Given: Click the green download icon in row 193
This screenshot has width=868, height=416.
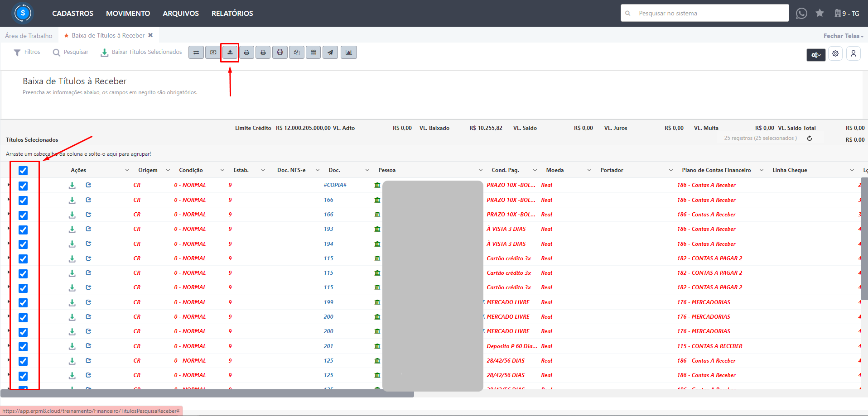Looking at the screenshot, I should (72, 229).
